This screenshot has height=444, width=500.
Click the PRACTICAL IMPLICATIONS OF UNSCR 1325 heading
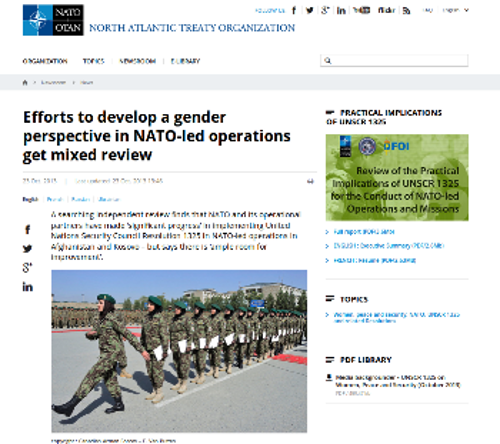tap(384, 117)
